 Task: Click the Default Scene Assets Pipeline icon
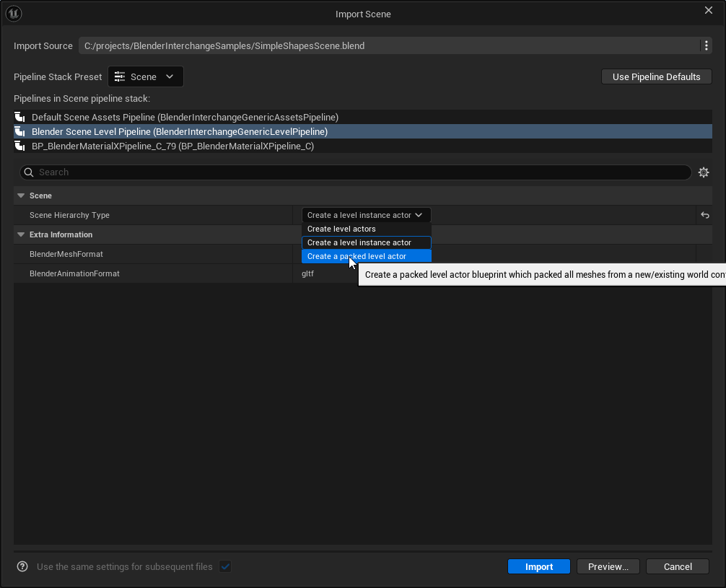click(20, 117)
